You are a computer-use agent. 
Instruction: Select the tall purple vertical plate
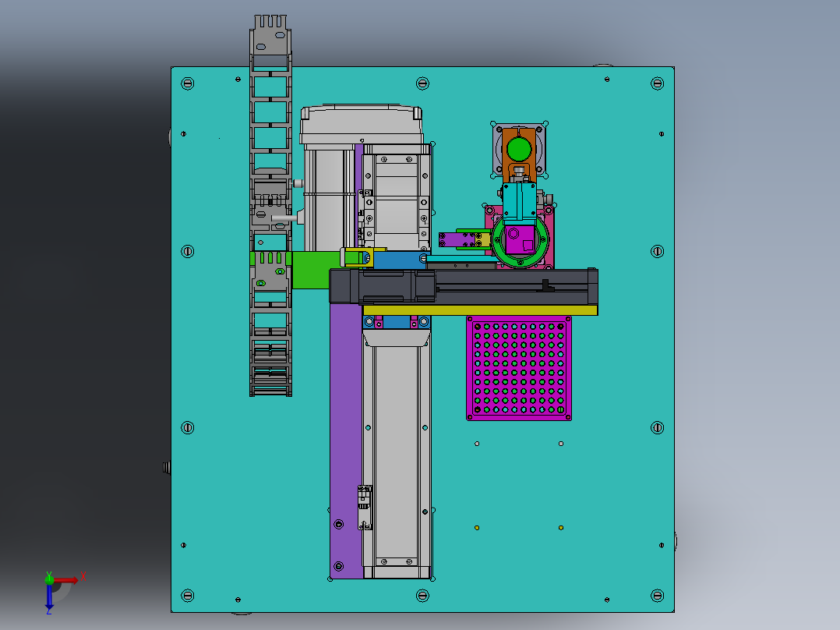(x=345, y=441)
